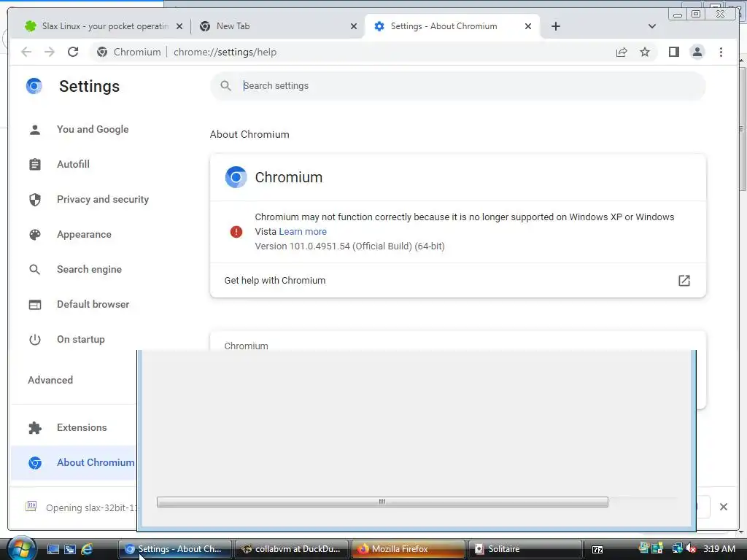
Task: Click the Settings page Chromium logo
Action: coord(34,86)
